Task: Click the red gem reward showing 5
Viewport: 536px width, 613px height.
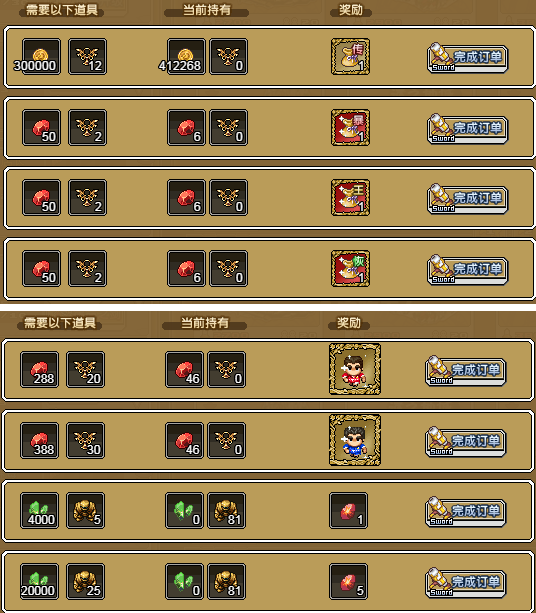Action: (348, 581)
